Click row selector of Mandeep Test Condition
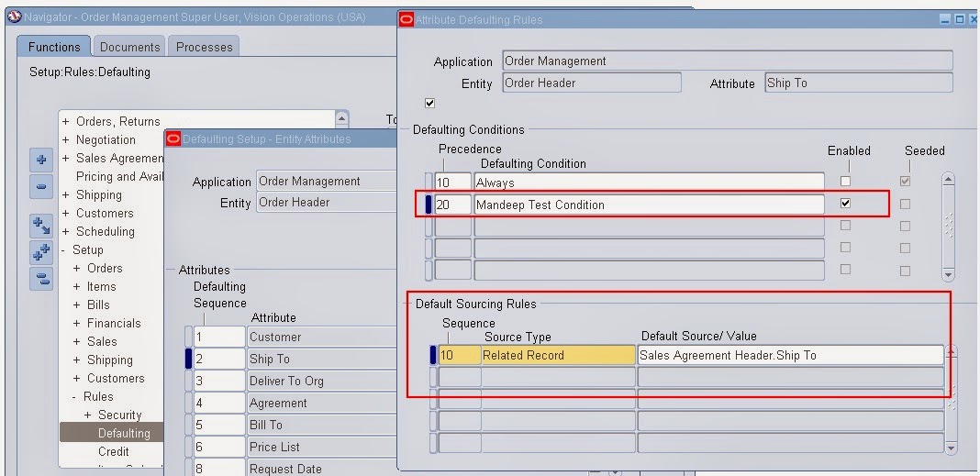980x476 pixels. (429, 205)
